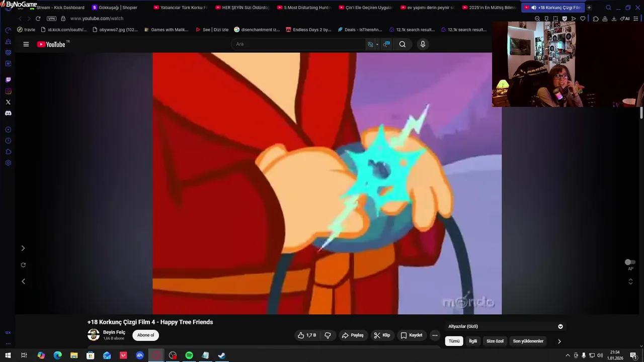
Task: Click the Klip button
Action: point(382,335)
